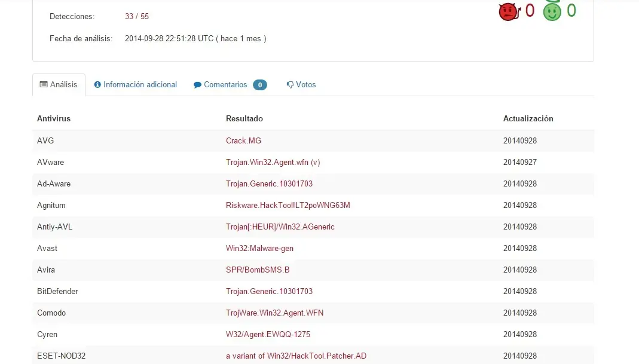This screenshot has width=639, height=364.
Task: Click W32/Agent.EWQQ-1275 result
Action: pos(268,335)
